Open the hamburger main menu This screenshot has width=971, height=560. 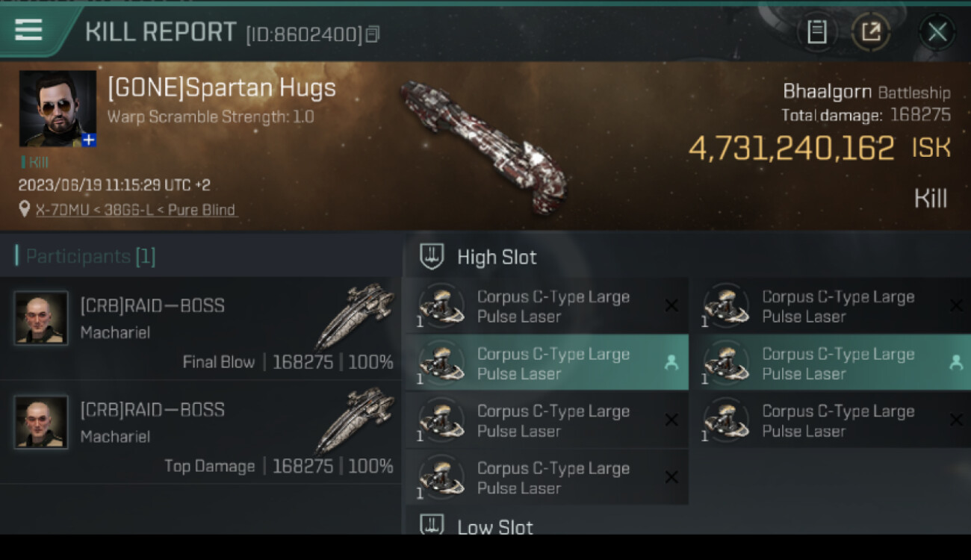pyautogui.click(x=28, y=30)
